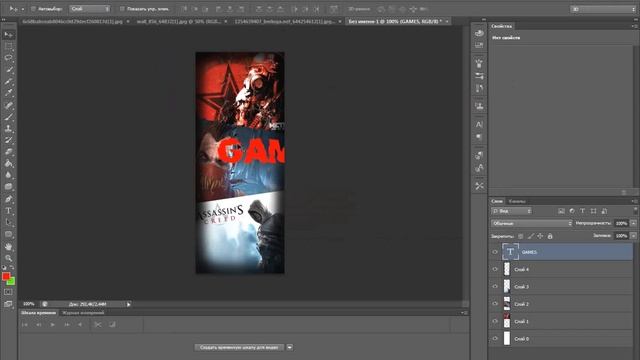Select the Brush tool
640x360 pixels.
[9, 117]
